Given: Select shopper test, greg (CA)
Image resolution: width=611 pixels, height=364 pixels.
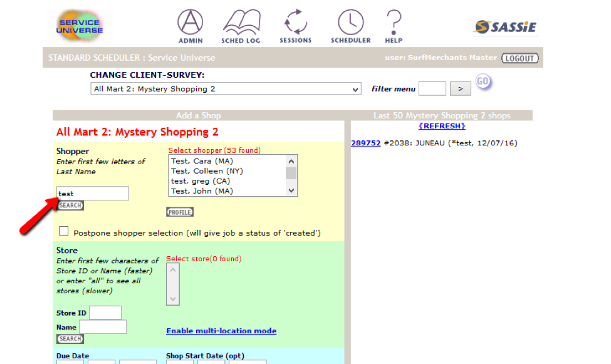Looking at the screenshot, I should tap(201, 181).
